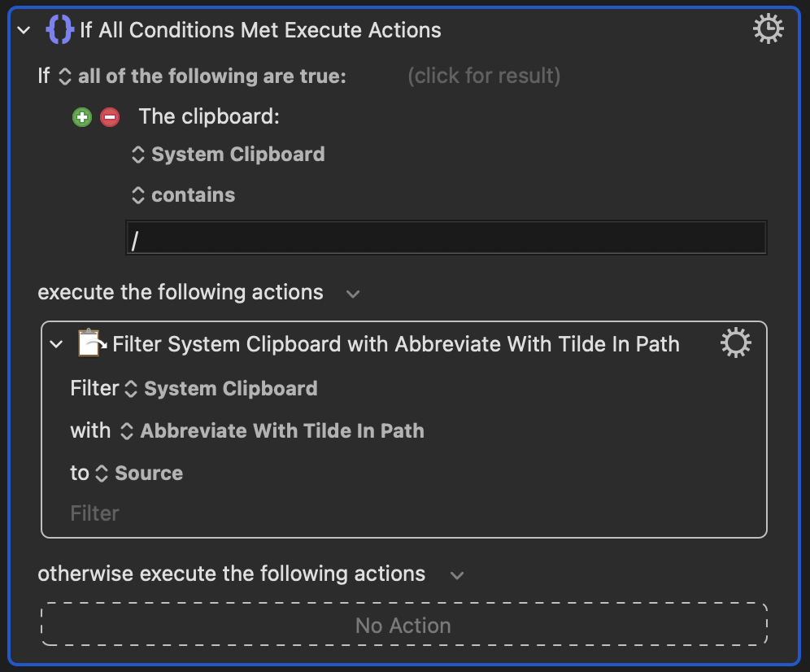
Task: Open the condition's System Clipboard popup
Action: 229,155
